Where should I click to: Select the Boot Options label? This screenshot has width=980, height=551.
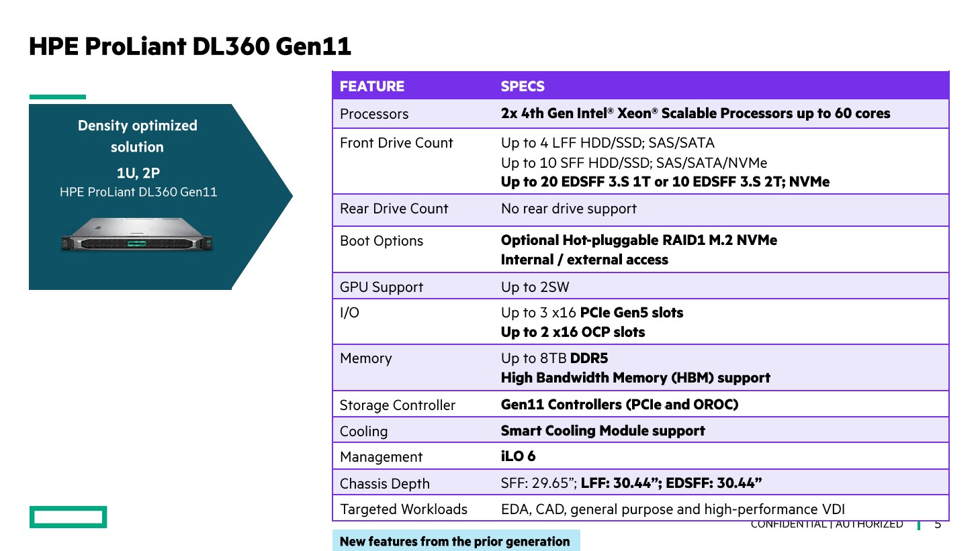point(382,241)
